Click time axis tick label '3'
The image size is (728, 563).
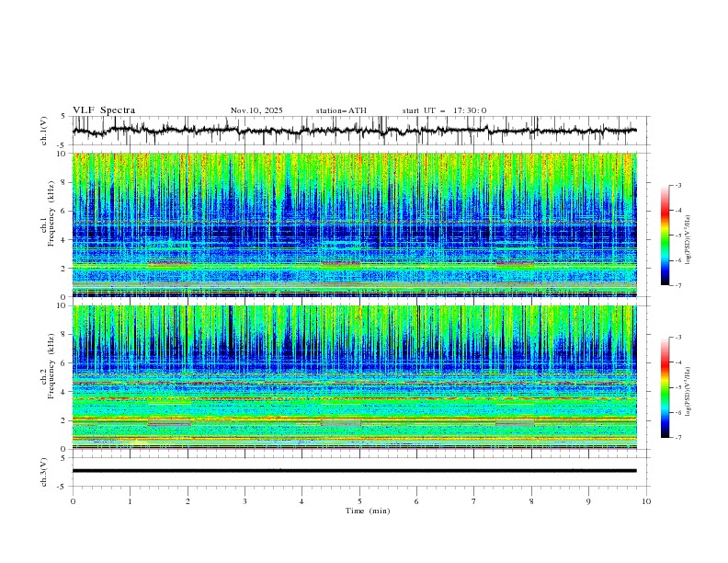pyautogui.click(x=245, y=501)
